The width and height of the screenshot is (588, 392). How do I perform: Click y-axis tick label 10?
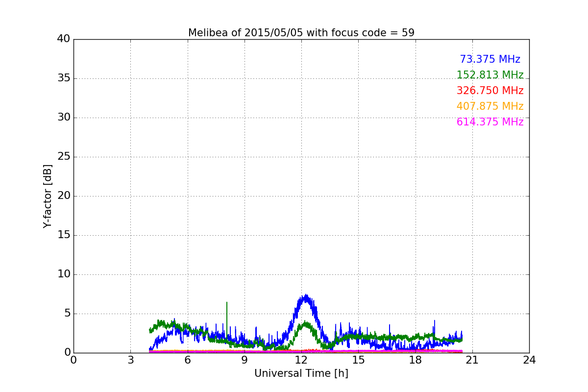64,274
